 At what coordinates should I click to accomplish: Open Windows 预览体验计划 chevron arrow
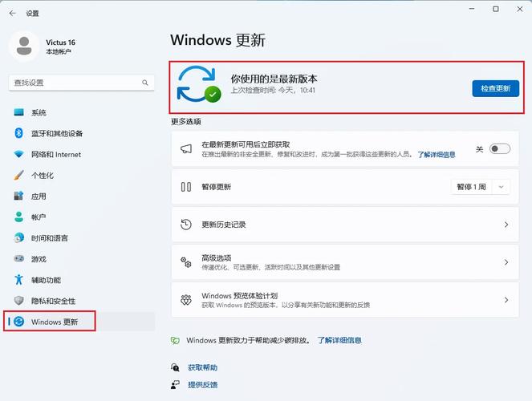(506, 300)
